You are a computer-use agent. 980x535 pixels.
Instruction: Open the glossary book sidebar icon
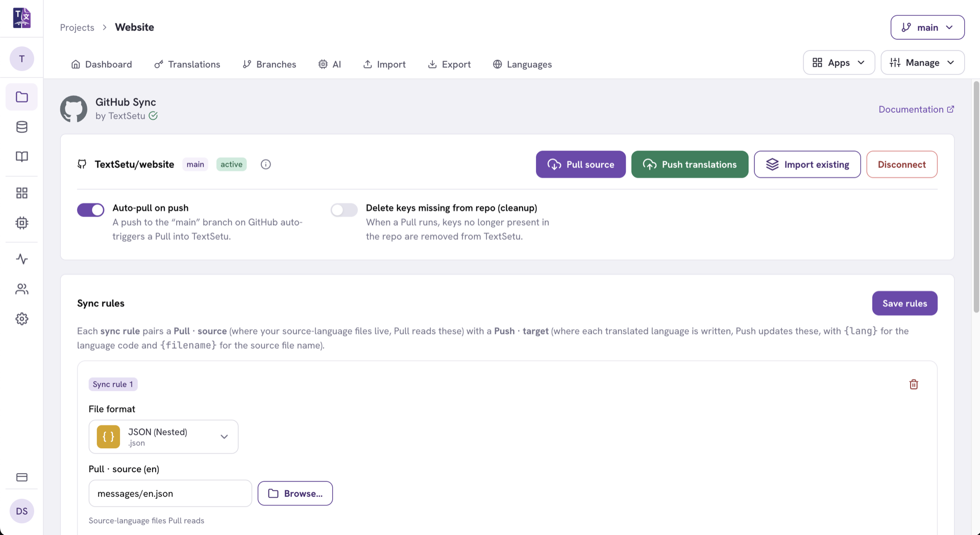[x=21, y=156]
